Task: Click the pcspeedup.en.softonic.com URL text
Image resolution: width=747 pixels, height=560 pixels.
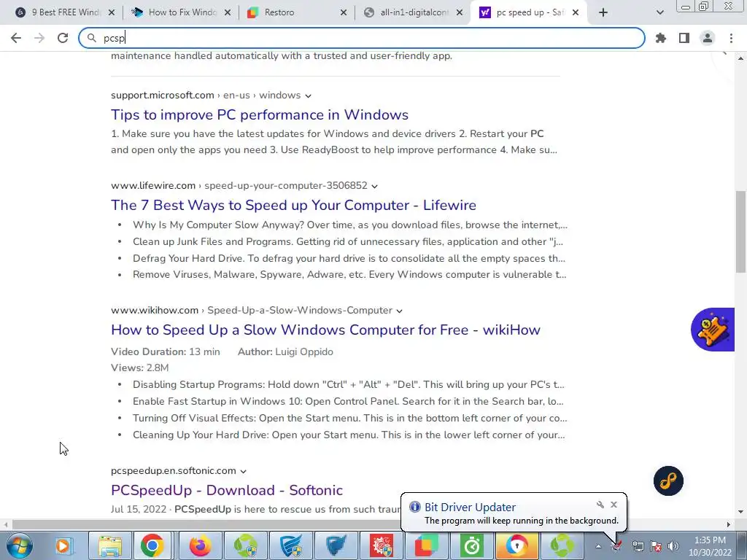Action: 174,471
